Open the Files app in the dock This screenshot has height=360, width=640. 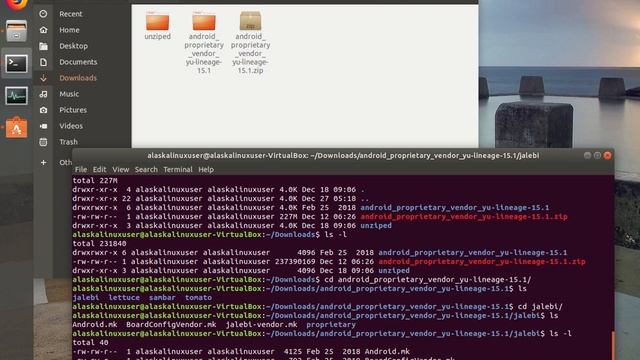(x=16, y=31)
